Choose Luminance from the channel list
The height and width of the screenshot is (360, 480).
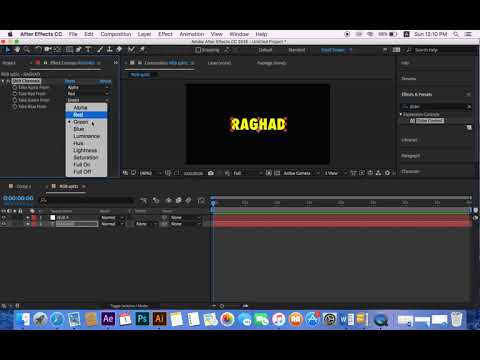pos(86,136)
